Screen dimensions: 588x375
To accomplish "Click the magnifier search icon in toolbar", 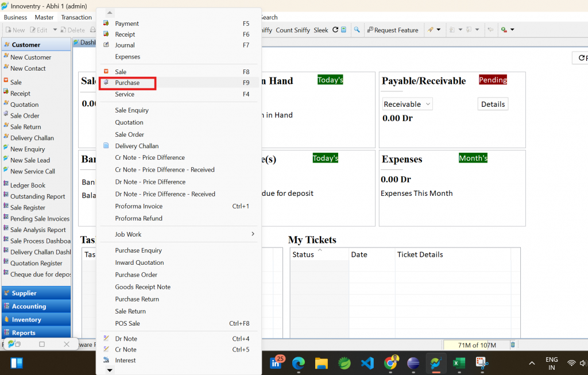I will point(357,30).
